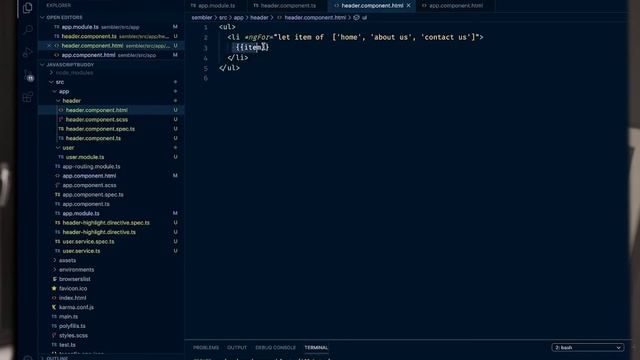This screenshot has width=640, height=360.
Task: Open browserslist file
Action: coord(75,279)
